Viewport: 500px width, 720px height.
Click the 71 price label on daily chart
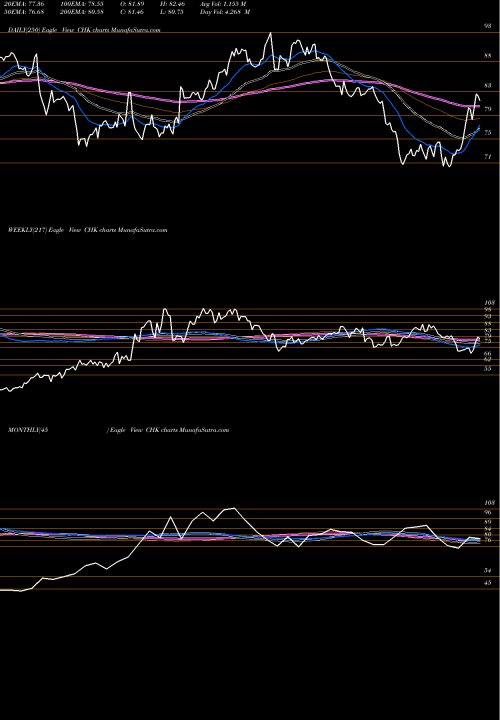488,157
